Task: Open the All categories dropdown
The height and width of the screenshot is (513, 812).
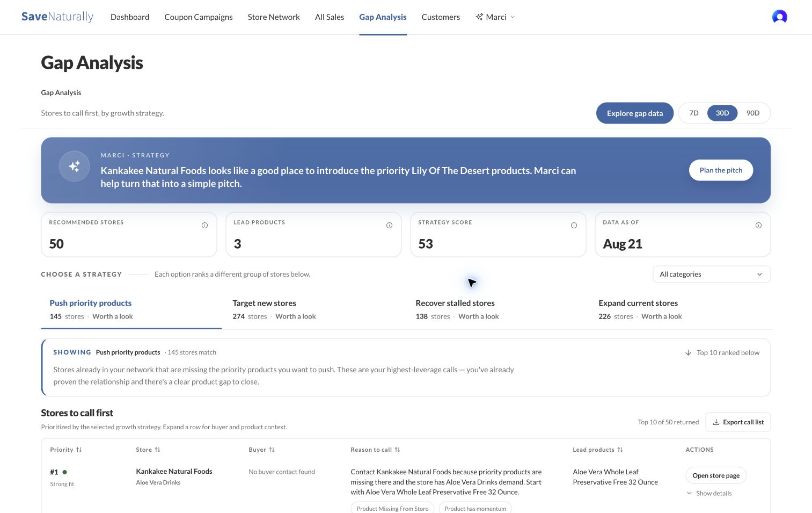Action: (712, 274)
